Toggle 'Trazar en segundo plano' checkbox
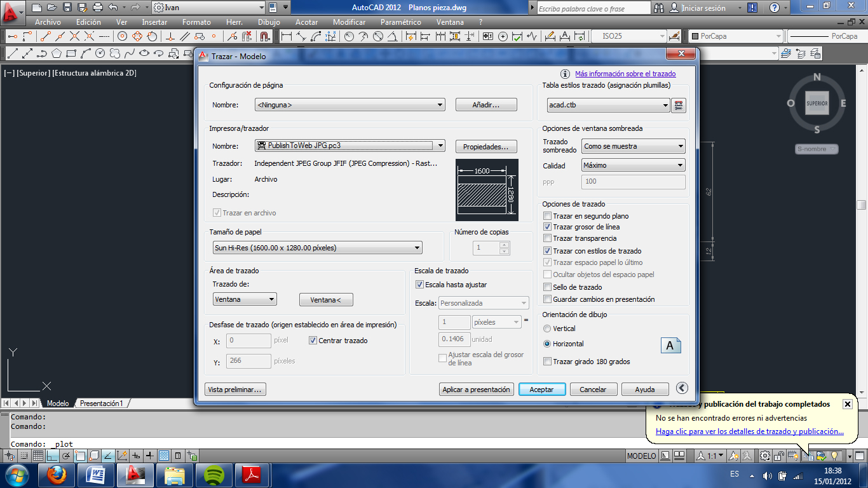This screenshot has width=868, height=488. (548, 216)
